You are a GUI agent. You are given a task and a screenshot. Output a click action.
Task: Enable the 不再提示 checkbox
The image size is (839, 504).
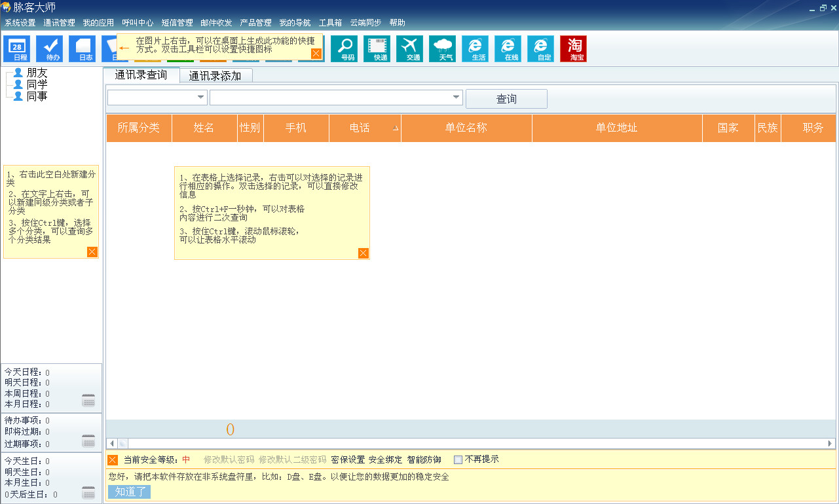coord(457,459)
